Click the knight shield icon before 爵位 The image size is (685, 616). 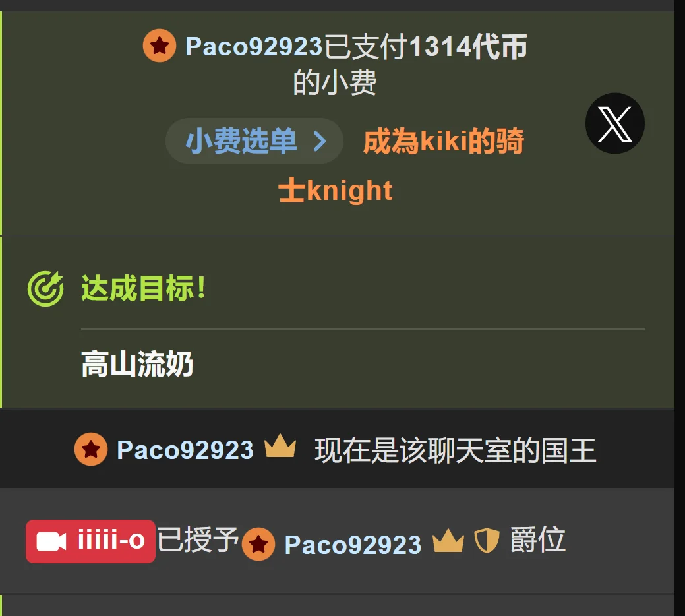pos(487,540)
